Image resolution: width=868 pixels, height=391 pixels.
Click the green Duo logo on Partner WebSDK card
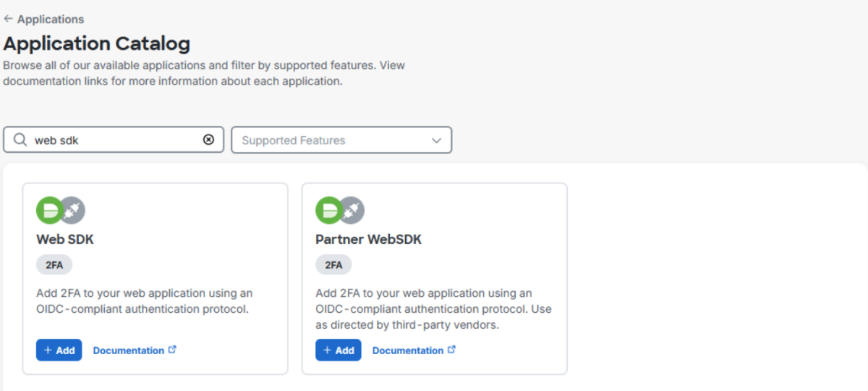pyautogui.click(x=328, y=210)
